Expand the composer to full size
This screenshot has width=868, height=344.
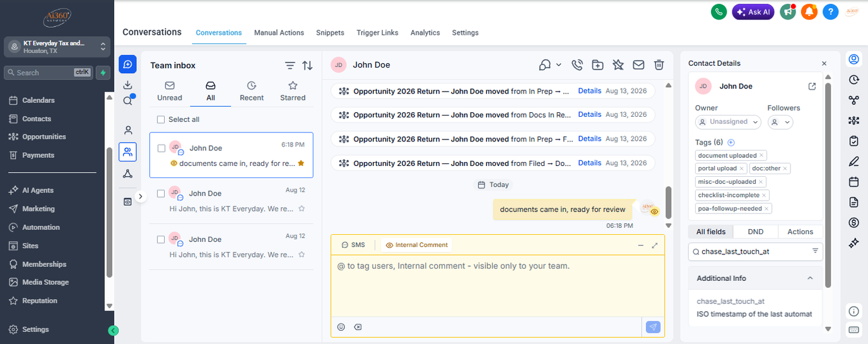point(655,245)
